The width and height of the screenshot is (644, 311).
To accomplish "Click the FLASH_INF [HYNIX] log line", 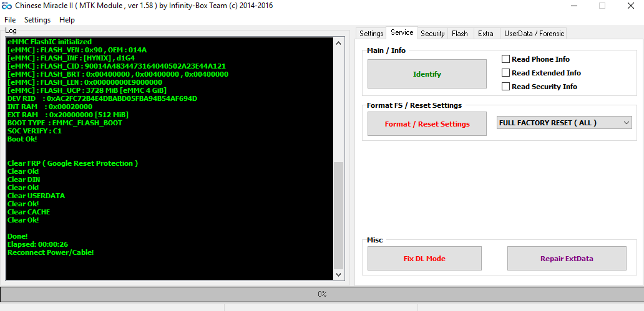I will click(x=71, y=58).
